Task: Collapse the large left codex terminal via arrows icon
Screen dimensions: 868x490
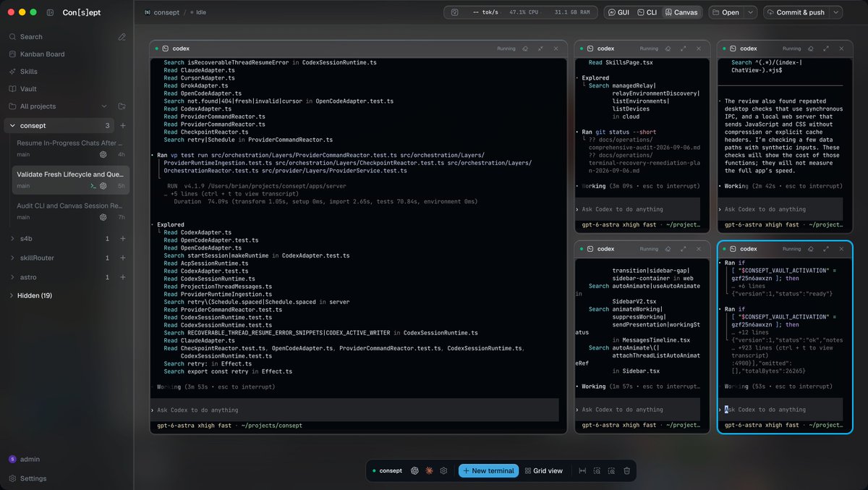Action: tap(540, 48)
